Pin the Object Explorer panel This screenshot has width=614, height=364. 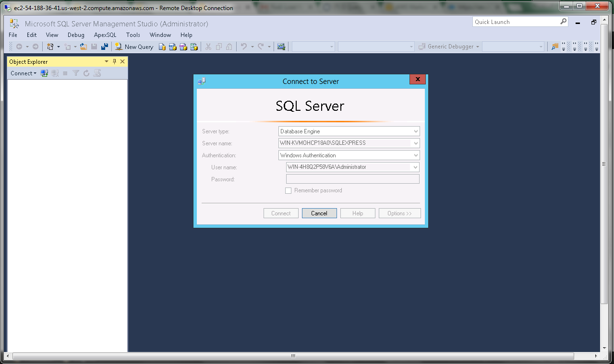point(114,61)
